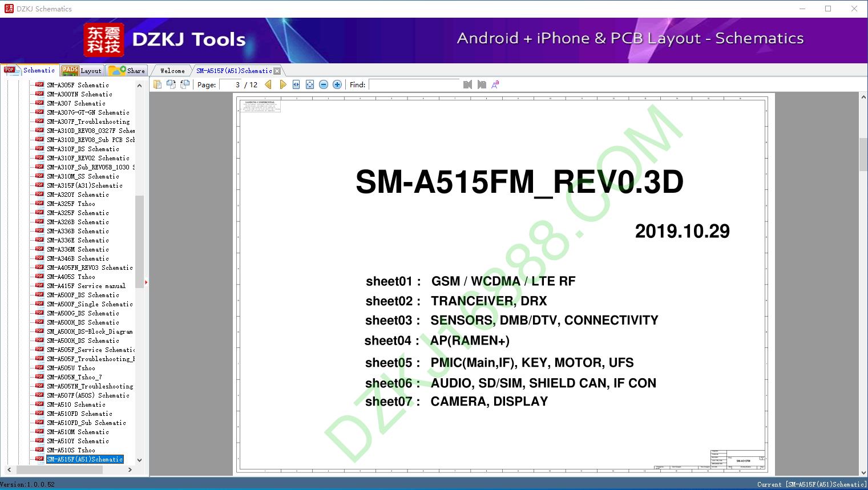Open SM-A500G_DS Schematic
Image resolution: width=868 pixels, height=490 pixels.
coord(83,313)
